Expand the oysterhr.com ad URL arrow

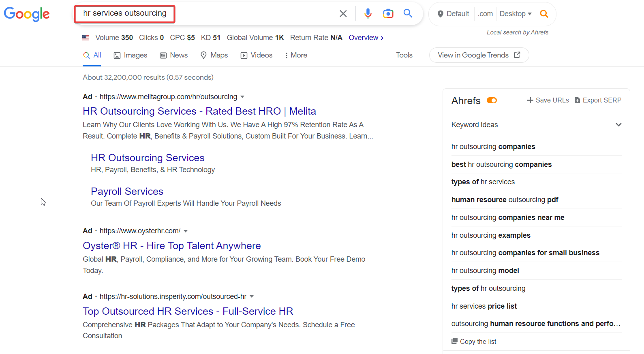186,231
